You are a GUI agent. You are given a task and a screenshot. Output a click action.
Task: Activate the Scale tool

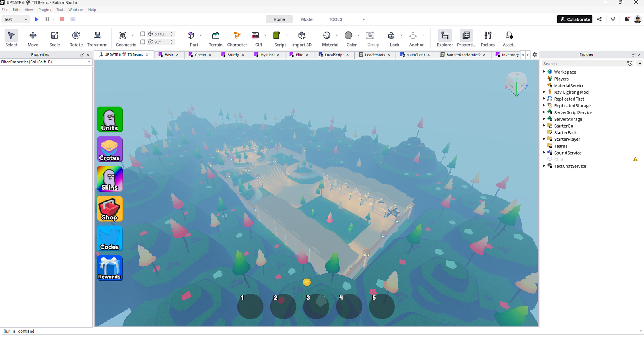(54, 39)
